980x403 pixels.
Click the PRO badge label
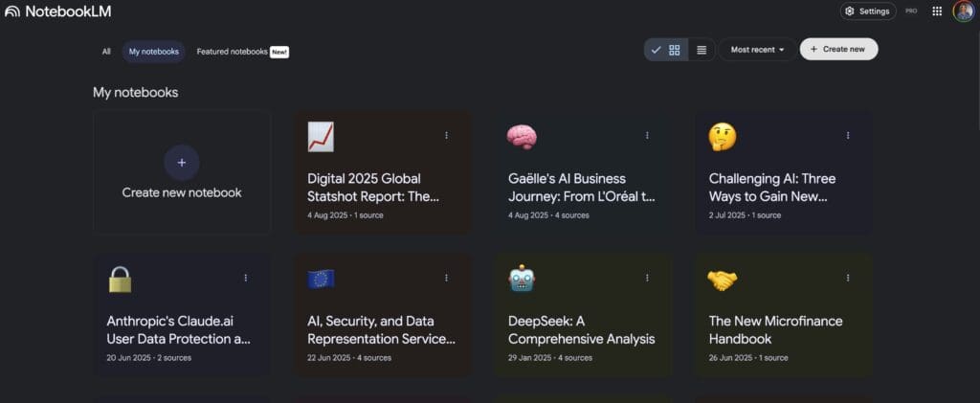(x=911, y=11)
